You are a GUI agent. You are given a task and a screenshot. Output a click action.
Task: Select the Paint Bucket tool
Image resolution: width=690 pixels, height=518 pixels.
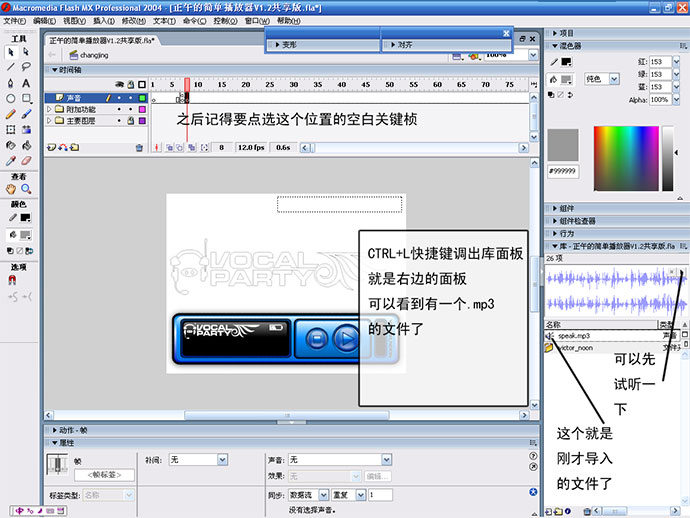coord(26,145)
